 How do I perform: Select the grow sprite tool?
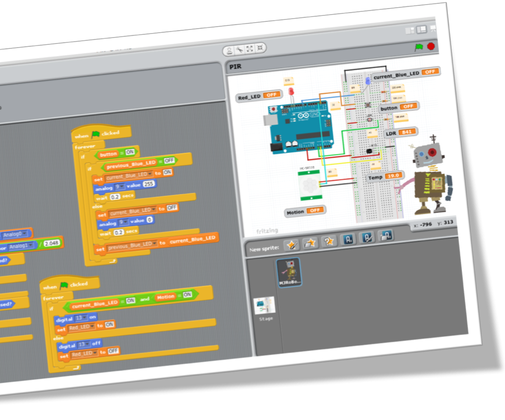(250, 48)
